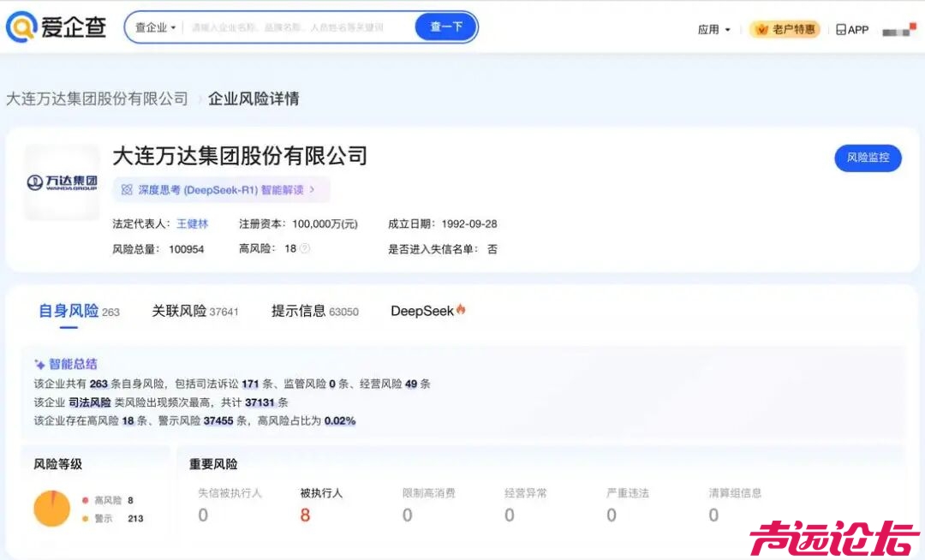Select the 成立日期 1992-09-28 value
The image size is (925, 560).
point(469,224)
